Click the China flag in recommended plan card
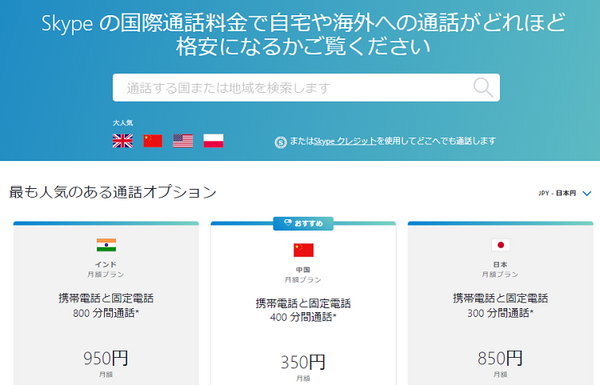 point(303,250)
